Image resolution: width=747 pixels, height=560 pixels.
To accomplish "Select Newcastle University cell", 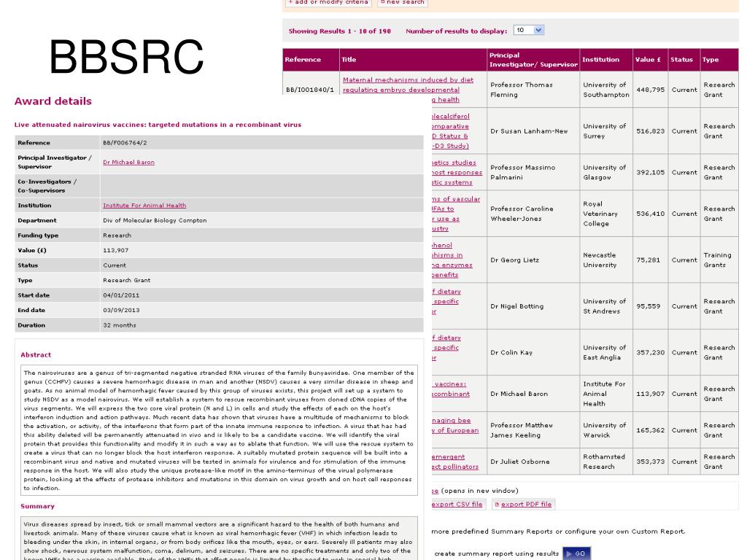I will pos(606,260).
